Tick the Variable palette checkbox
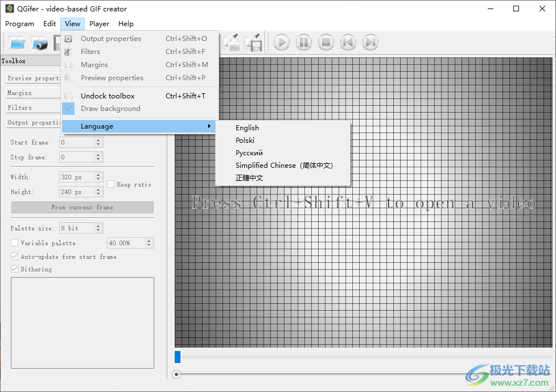Viewport: 556px width, 392px height. click(15, 243)
